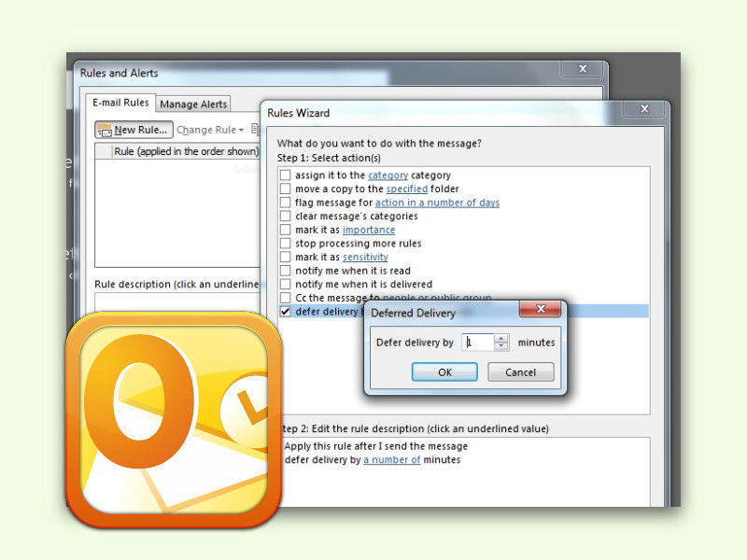Toggle 'stop processing more rules' checkbox

click(x=285, y=244)
